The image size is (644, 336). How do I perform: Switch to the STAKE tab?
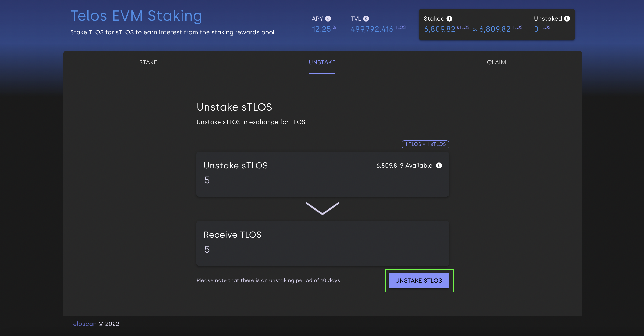click(148, 62)
